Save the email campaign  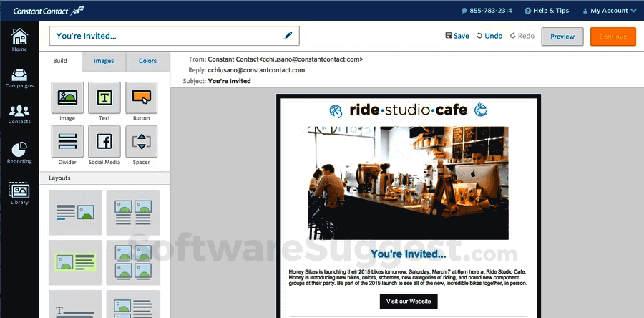(457, 36)
